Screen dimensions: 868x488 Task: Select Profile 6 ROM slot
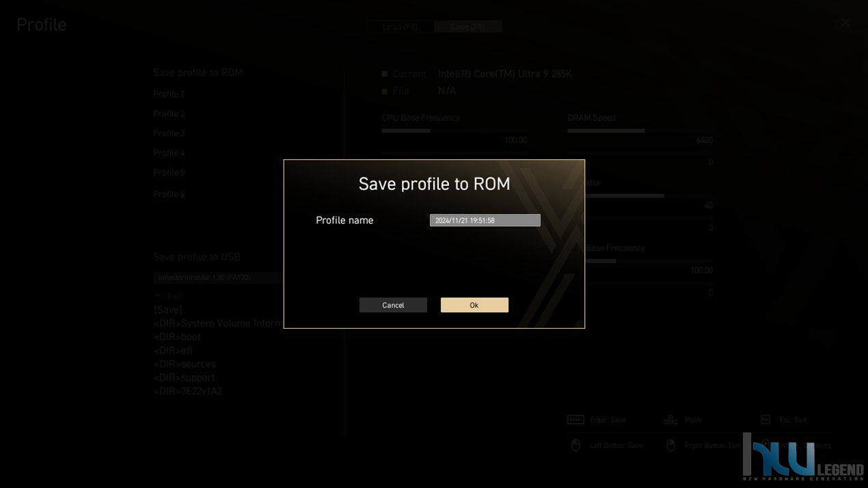pyautogui.click(x=169, y=194)
